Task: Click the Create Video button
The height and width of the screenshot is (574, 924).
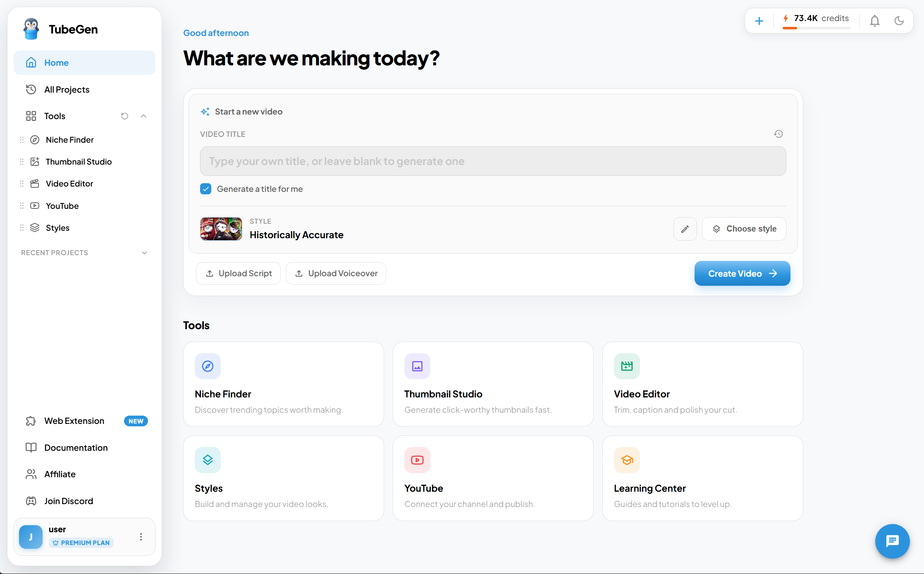Action: point(742,273)
